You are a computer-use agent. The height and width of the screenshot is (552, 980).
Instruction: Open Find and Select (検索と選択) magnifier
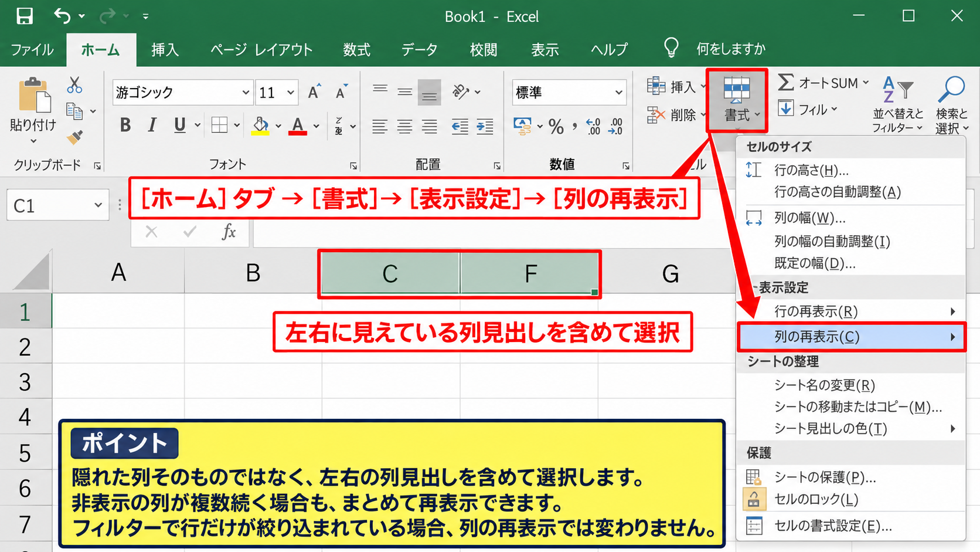tap(951, 105)
